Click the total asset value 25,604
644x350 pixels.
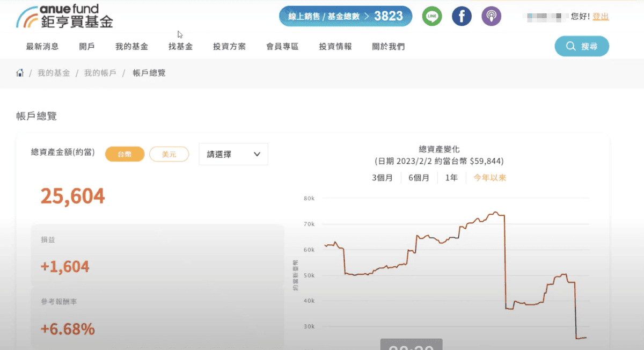tap(72, 197)
